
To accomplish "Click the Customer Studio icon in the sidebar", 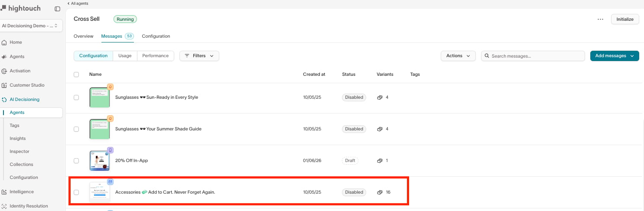I will 4,85.
